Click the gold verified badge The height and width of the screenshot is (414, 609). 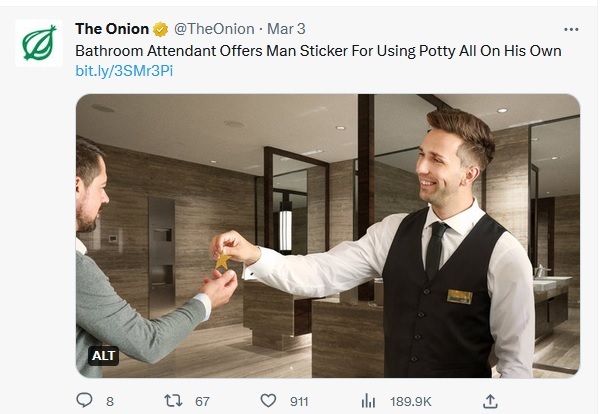click(x=160, y=30)
